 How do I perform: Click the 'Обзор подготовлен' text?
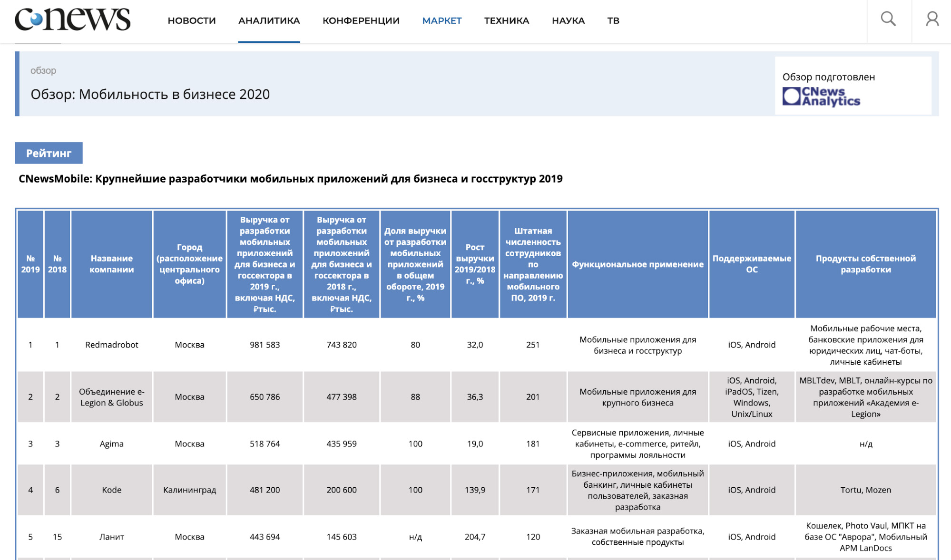coord(828,77)
